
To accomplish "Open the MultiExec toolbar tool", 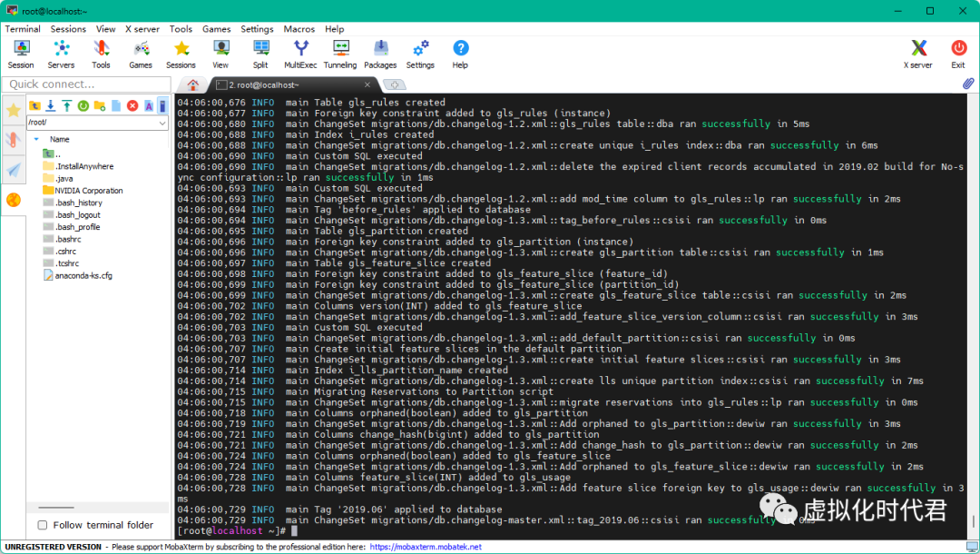I will pyautogui.click(x=300, y=52).
